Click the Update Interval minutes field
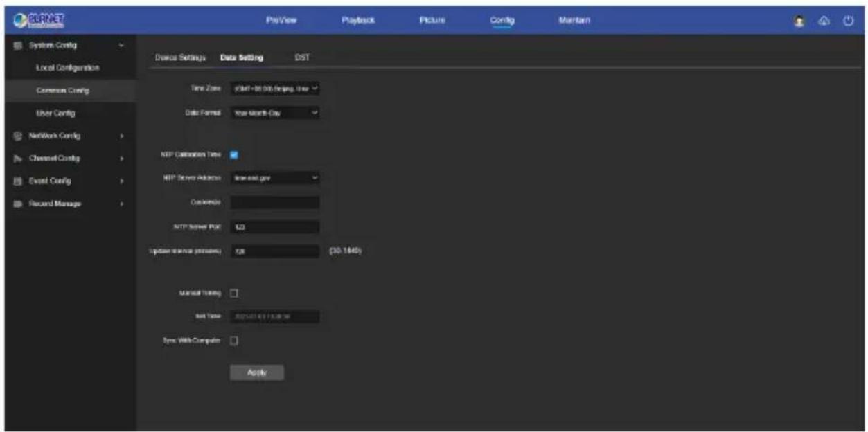Screen dimensions: 868x432 274,252
